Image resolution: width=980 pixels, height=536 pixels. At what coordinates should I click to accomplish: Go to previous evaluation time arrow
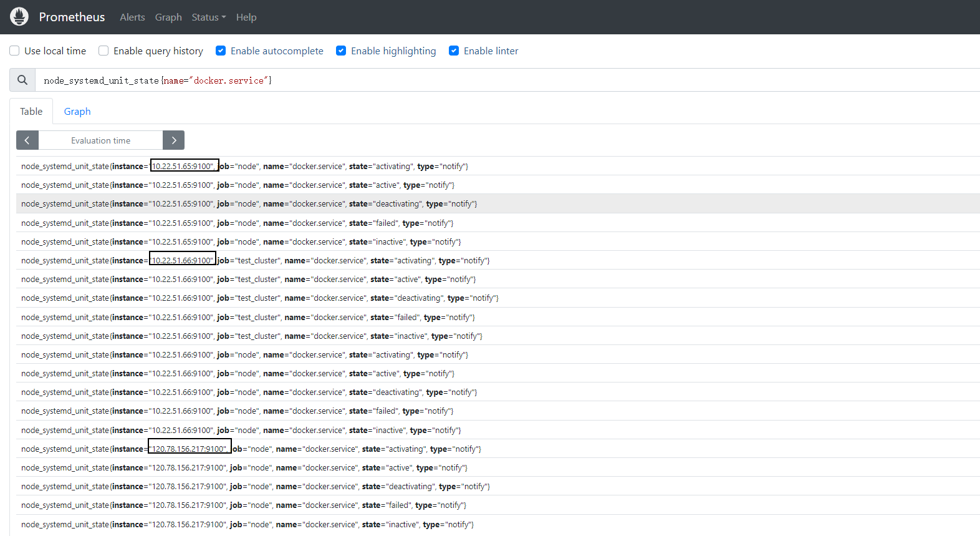pos(27,140)
